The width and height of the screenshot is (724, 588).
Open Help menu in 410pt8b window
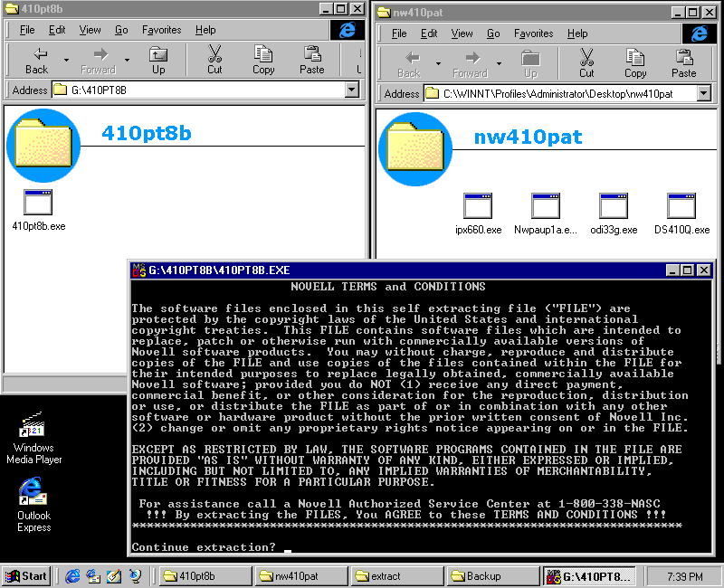(205, 30)
